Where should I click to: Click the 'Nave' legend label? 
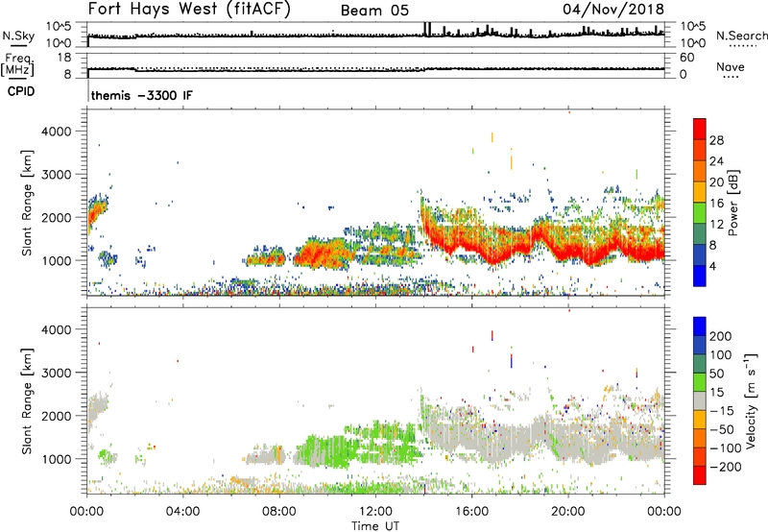click(731, 67)
